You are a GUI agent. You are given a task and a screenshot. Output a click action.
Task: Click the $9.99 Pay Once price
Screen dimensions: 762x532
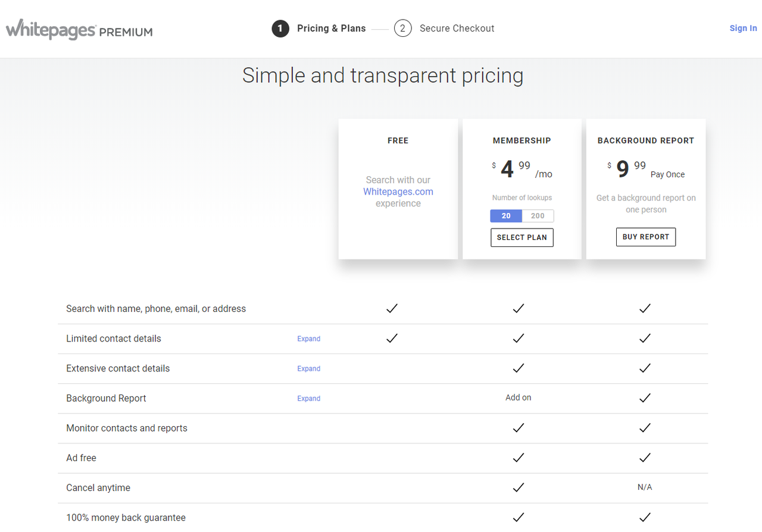[646, 170]
